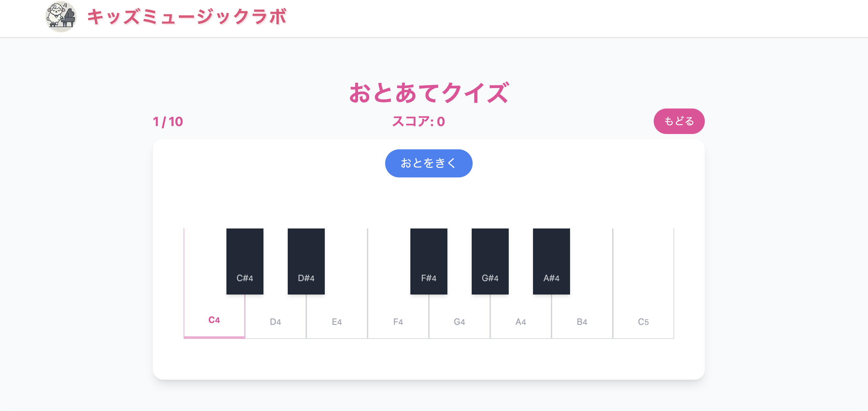Tap the D#4 black key
Viewport: 868px width, 411px height.
[306, 261]
